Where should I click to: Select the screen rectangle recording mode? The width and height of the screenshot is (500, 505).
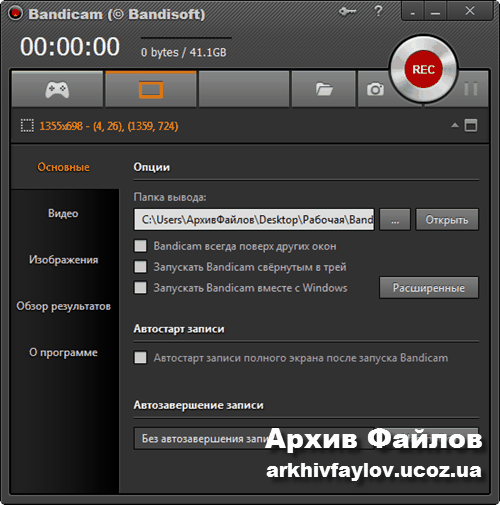[x=151, y=89]
